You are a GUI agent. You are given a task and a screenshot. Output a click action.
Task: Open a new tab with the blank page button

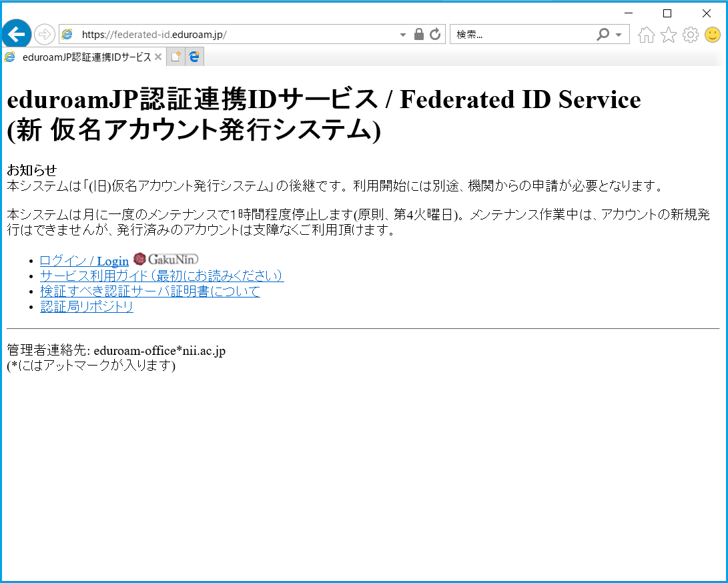[x=175, y=57]
